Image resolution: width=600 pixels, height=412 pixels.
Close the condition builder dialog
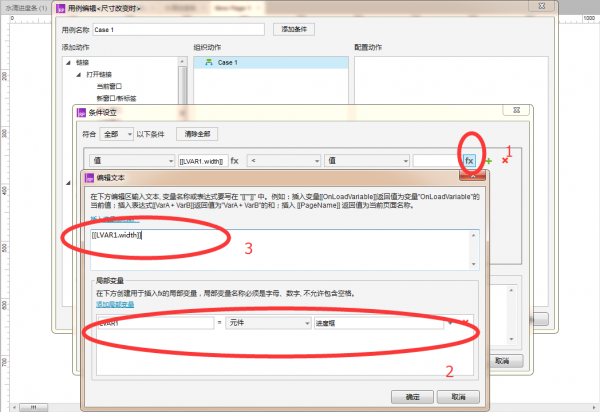pyautogui.click(x=516, y=111)
